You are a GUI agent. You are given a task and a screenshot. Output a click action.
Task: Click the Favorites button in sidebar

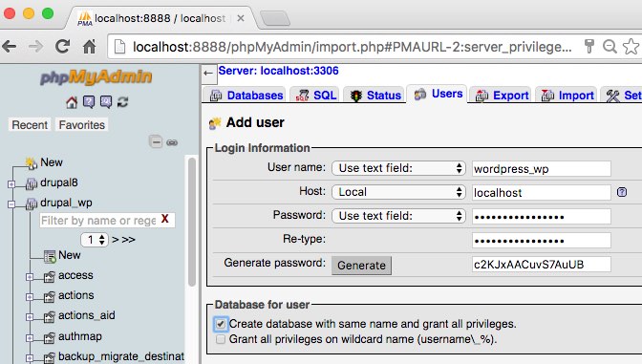[x=82, y=124]
